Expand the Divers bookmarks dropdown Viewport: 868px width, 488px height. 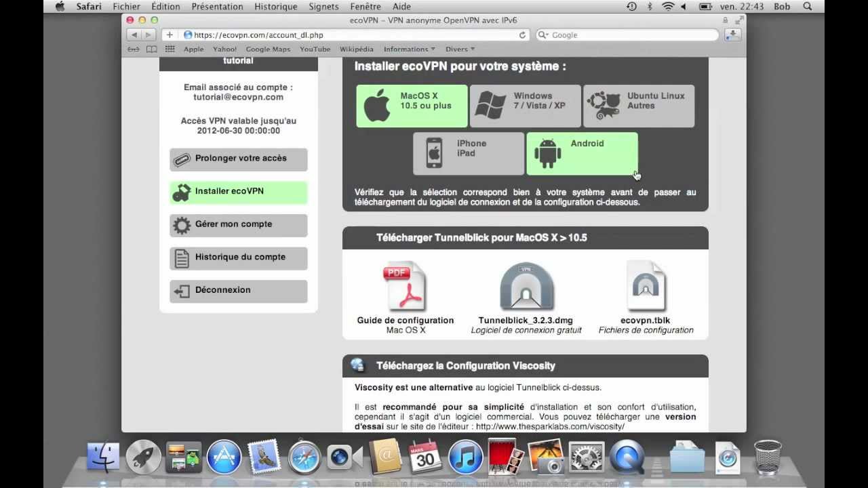tap(460, 49)
